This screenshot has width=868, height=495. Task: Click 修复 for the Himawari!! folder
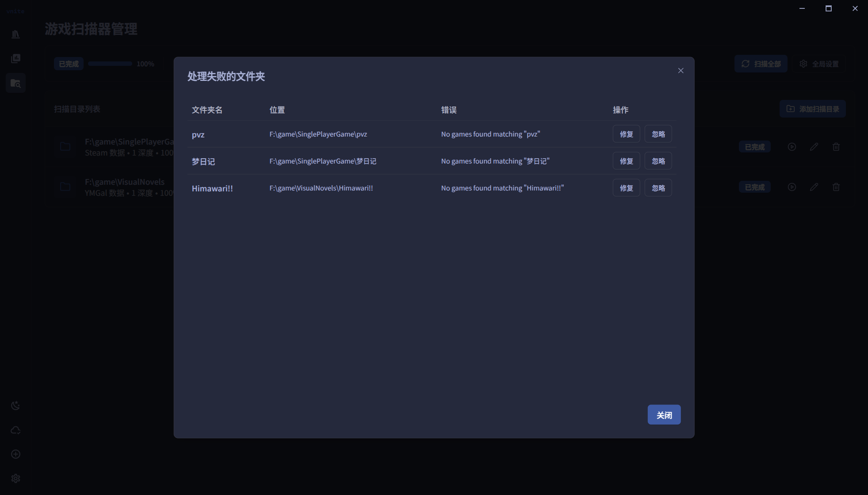coord(626,188)
